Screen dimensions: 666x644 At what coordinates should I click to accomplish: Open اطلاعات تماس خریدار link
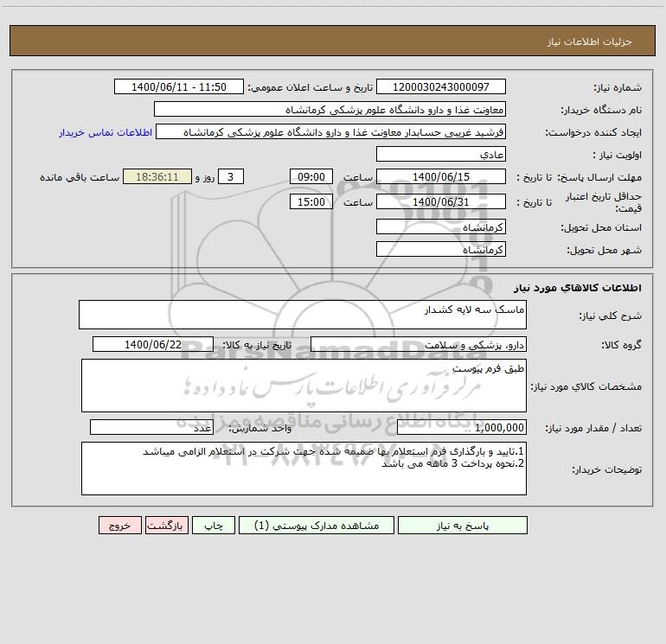point(106,132)
